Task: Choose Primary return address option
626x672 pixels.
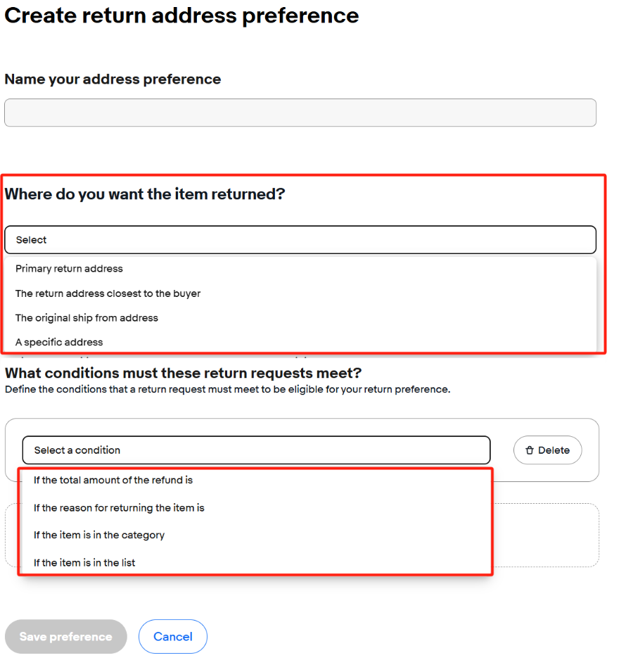Action: 69,269
